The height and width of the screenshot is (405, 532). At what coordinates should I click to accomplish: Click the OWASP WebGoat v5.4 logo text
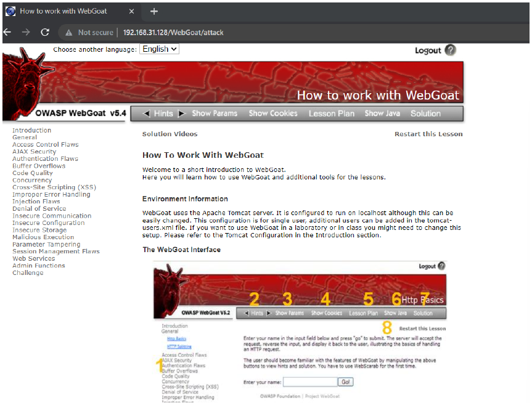click(x=81, y=113)
